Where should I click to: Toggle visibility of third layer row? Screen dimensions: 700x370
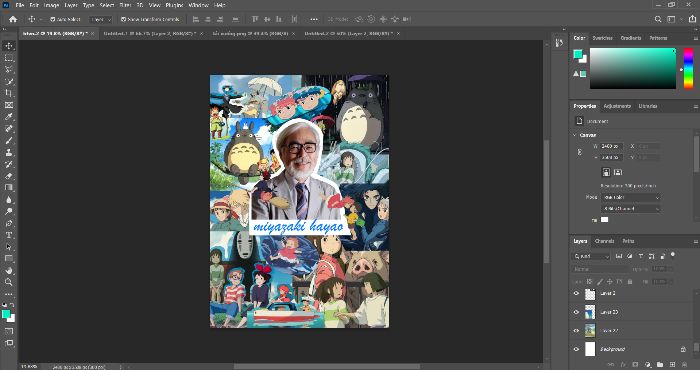(x=576, y=331)
